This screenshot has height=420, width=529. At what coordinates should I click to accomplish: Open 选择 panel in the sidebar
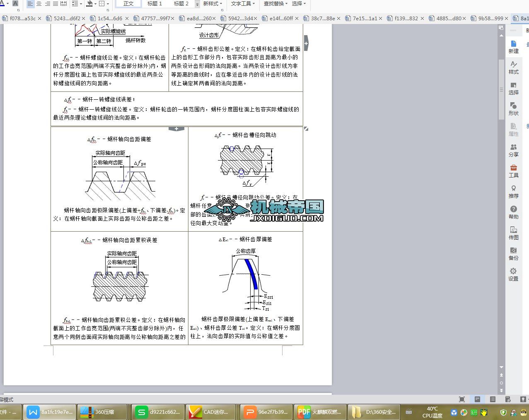click(513, 89)
